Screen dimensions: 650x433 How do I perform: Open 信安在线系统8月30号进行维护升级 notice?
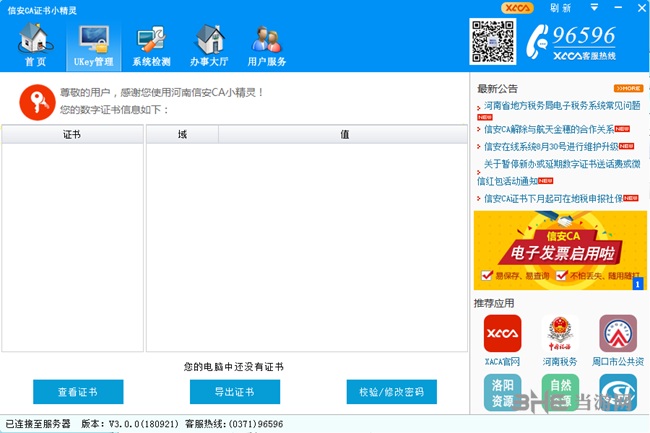pyautogui.click(x=551, y=146)
